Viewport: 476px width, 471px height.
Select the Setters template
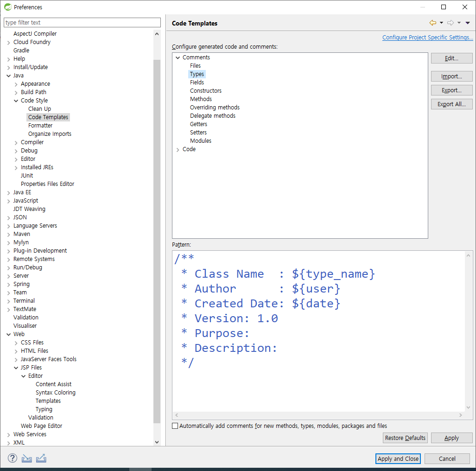click(x=198, y=133)
